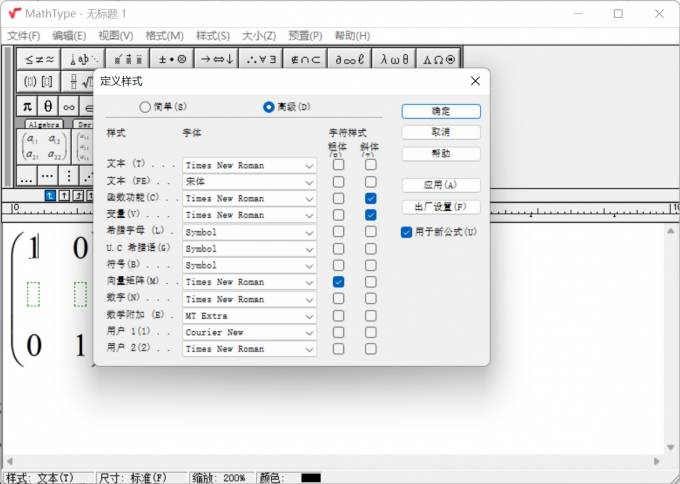Insert the vertical ellipsis symbol
The image size is (680, 484).
coord(69,176)
